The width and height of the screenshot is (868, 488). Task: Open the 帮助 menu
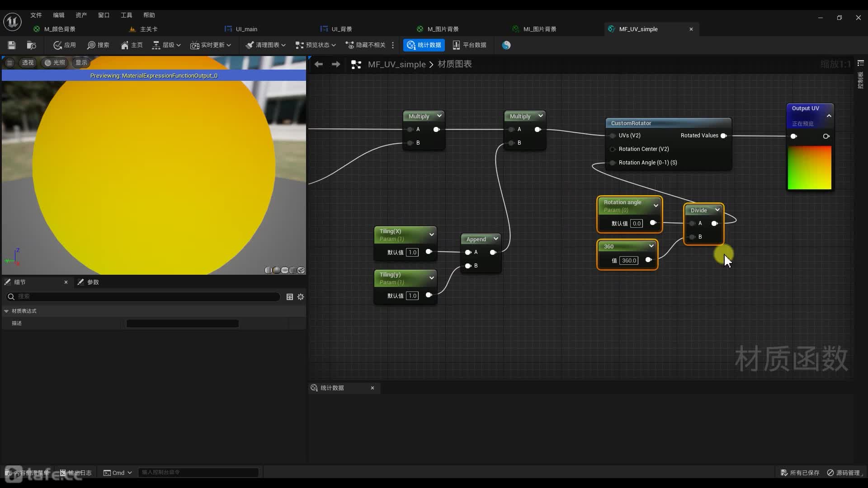(149, 15)
